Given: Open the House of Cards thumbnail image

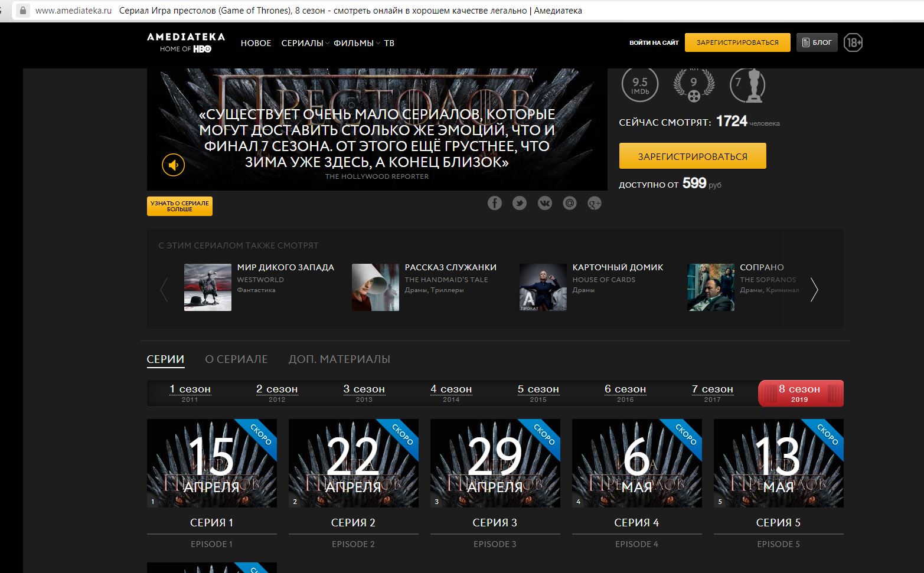Looking at the screenshot, I should (x=543, y=287).
